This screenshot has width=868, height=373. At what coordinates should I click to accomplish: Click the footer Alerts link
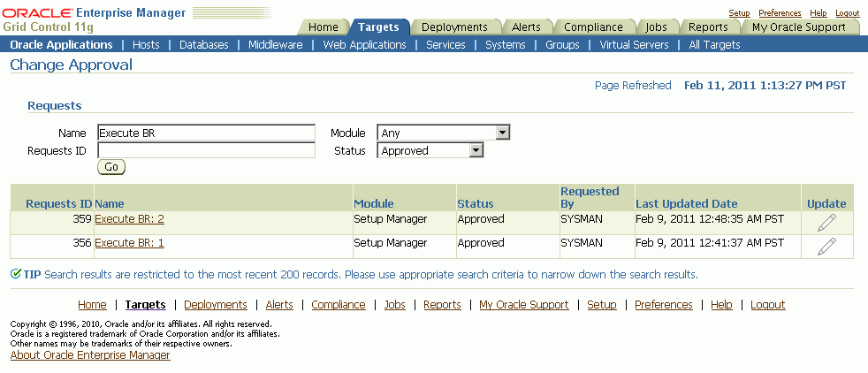coord(279,305)
